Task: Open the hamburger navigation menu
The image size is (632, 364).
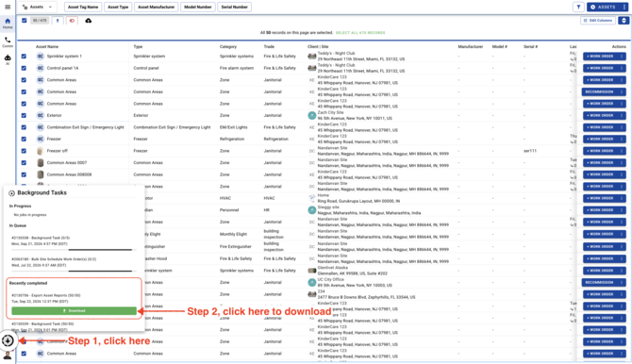Action: (8, 7)
